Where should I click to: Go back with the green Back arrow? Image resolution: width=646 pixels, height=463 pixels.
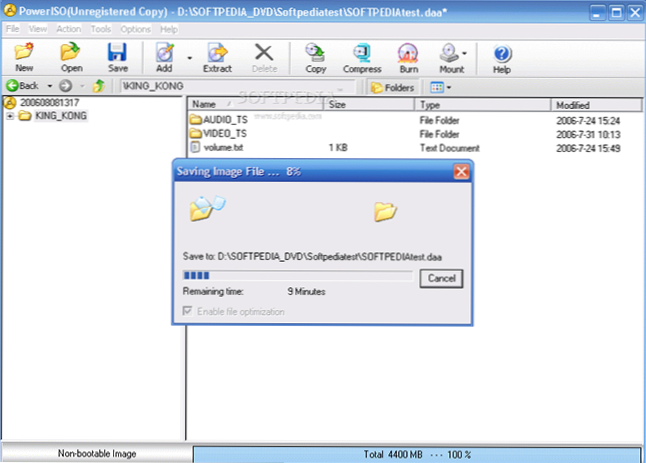coord(13,86)
